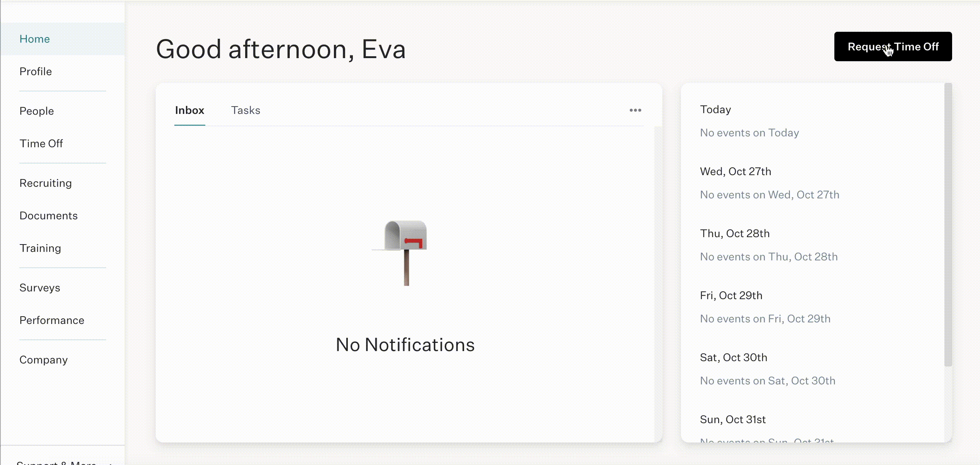Select the Wed, Oct 27th date heading
This screenshot has height=465, width=980.
tap(735, 172)
